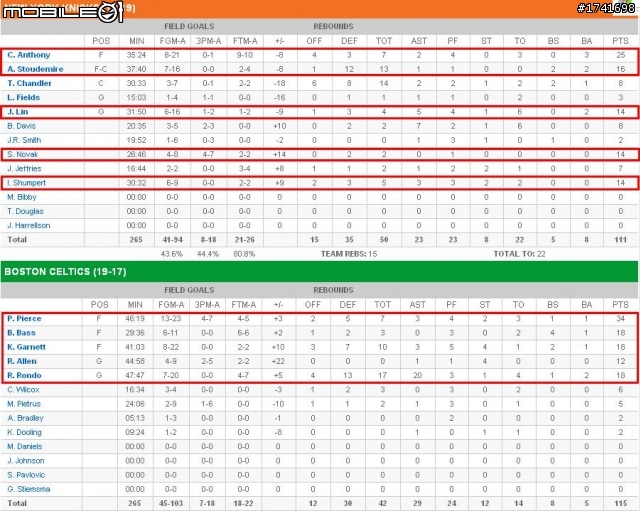Select the K. Garnett player link
The image size is (640, 511).
pos(27,347)
